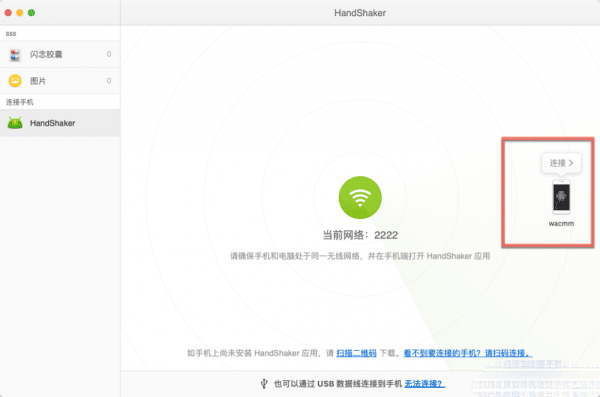The height and width of the screenshot is (397, 600).
Task: Click the 图片 item count badge
Action: click(109, 80)
